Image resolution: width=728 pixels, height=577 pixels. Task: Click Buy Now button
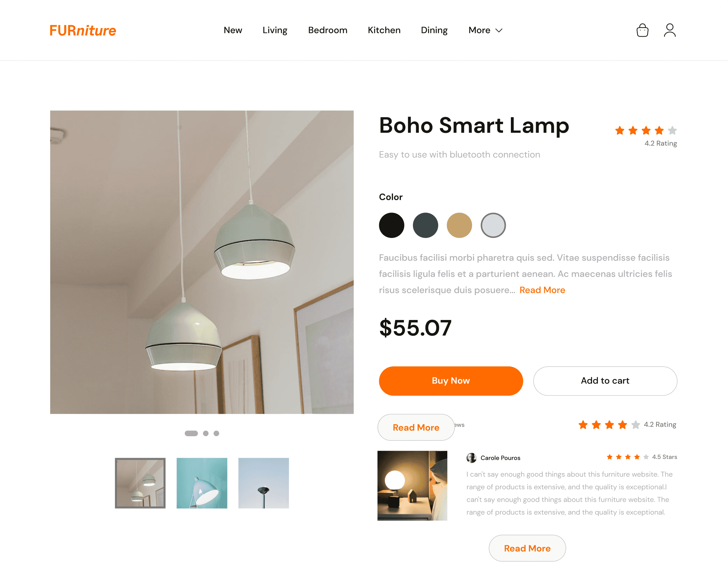point(451,380)
